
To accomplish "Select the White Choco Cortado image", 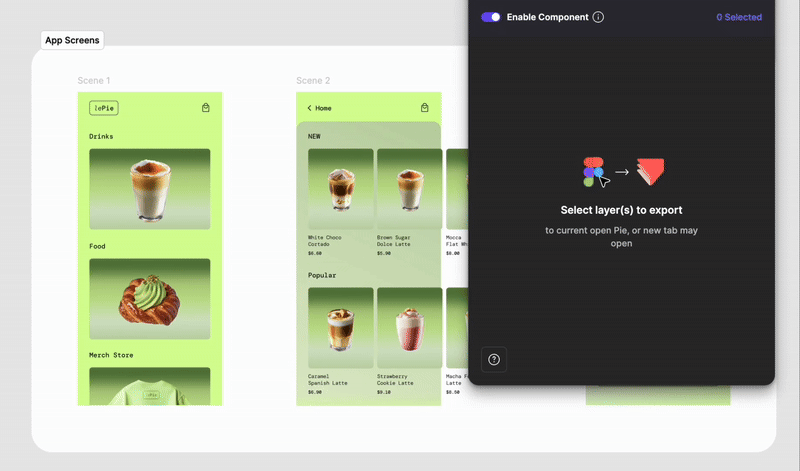I will coord(341,189).
